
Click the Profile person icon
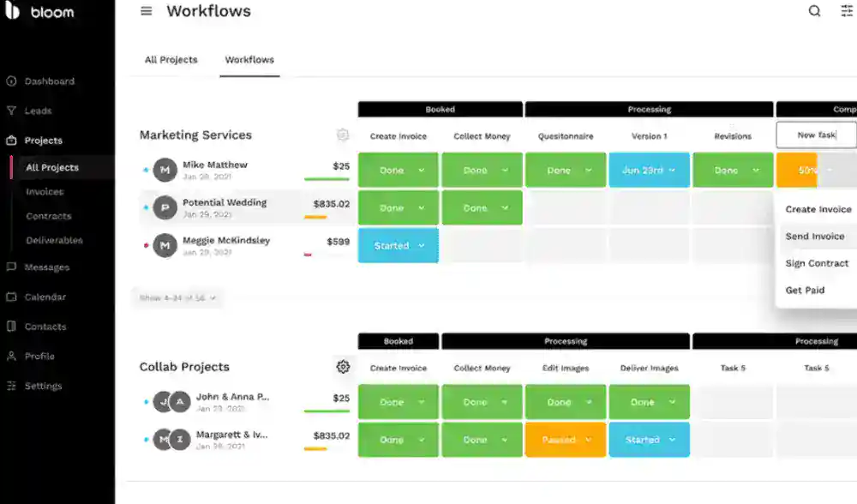click(x=11, y=356)
